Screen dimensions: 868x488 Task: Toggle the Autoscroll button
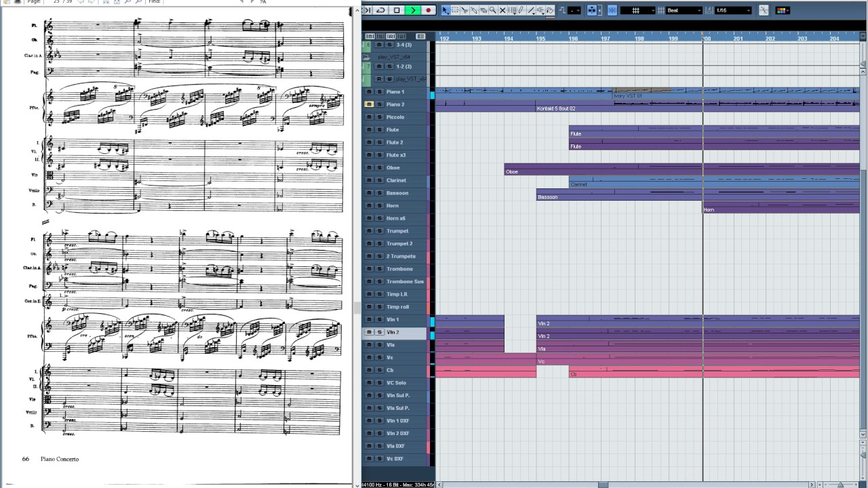click(x=592, y=10)
